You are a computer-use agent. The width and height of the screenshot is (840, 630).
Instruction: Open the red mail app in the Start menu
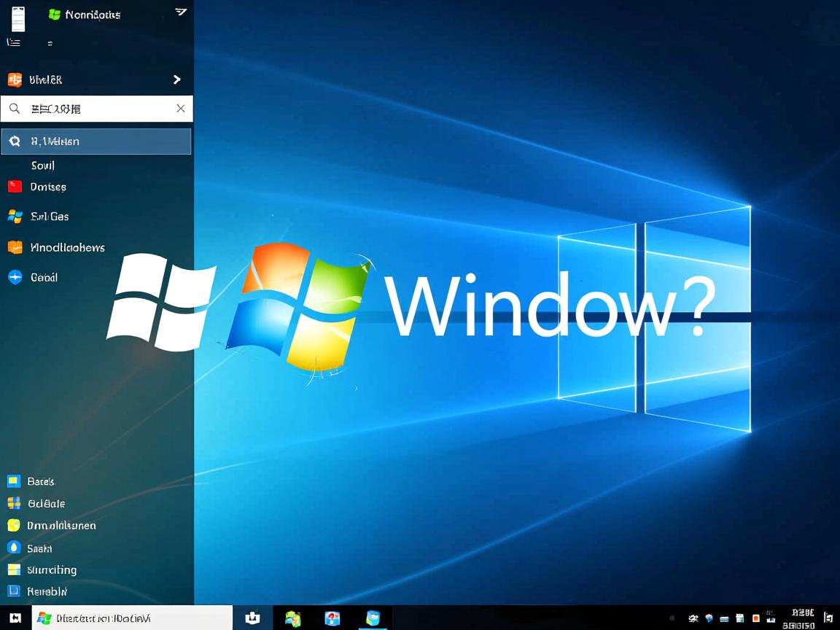pos(15,187)
